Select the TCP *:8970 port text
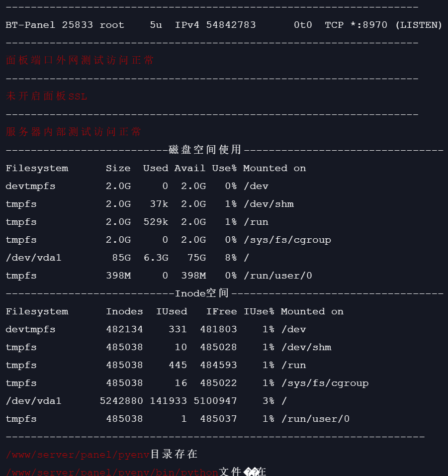 [x=356, y=25]
